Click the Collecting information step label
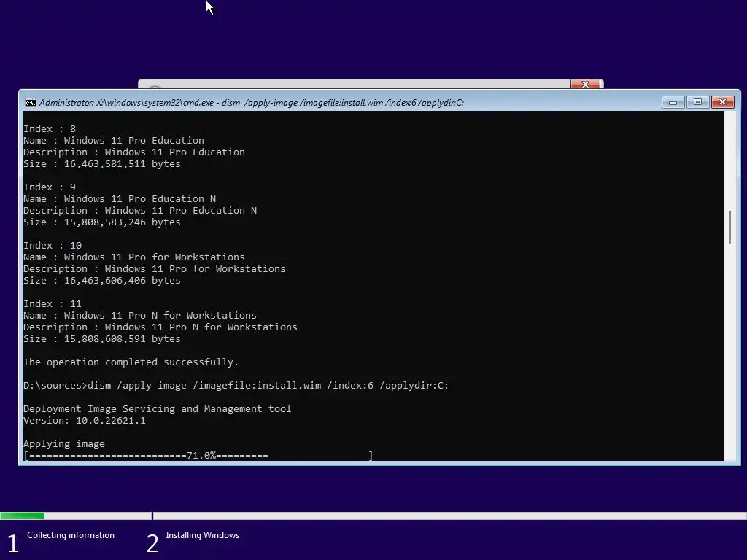 coord(71,535)
